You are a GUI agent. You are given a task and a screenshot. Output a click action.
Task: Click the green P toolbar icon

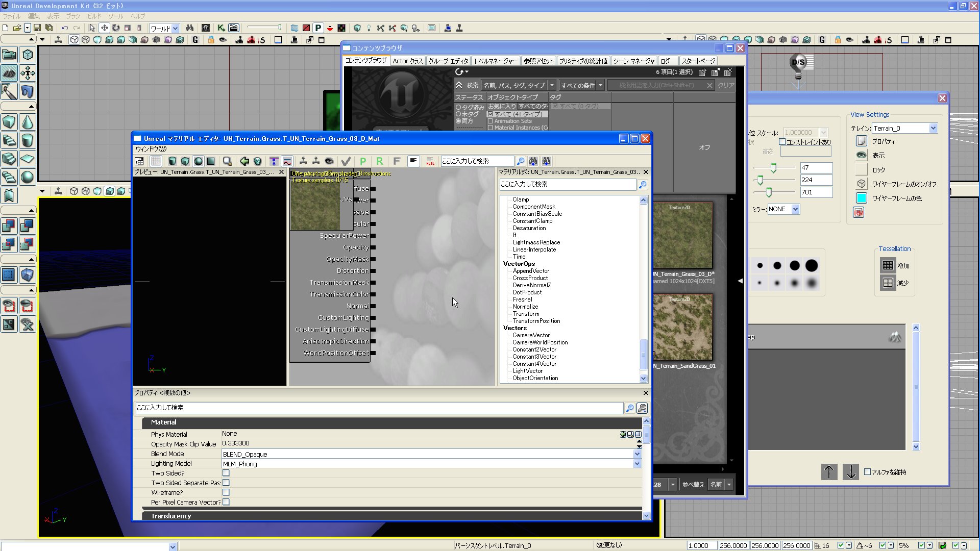coord(363,161)
